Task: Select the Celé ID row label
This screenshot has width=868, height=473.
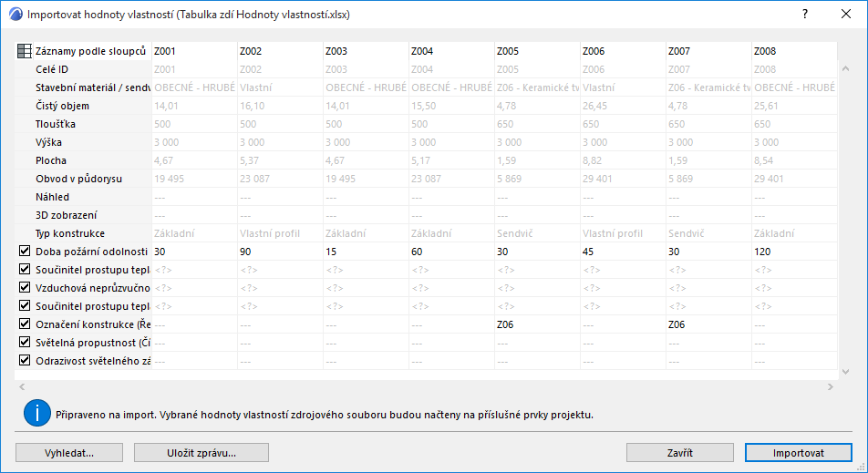Action: coord(52,69)
